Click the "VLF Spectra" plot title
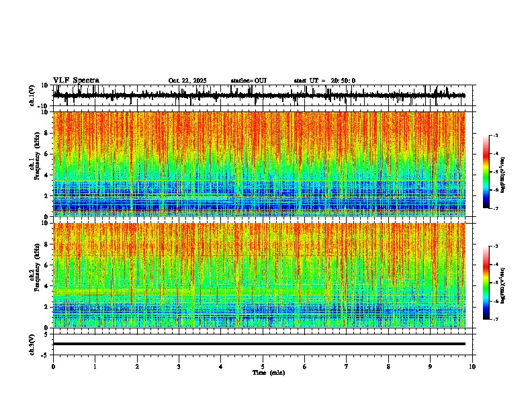Screen dimensions: 532x411 click(x=76, y=80)
